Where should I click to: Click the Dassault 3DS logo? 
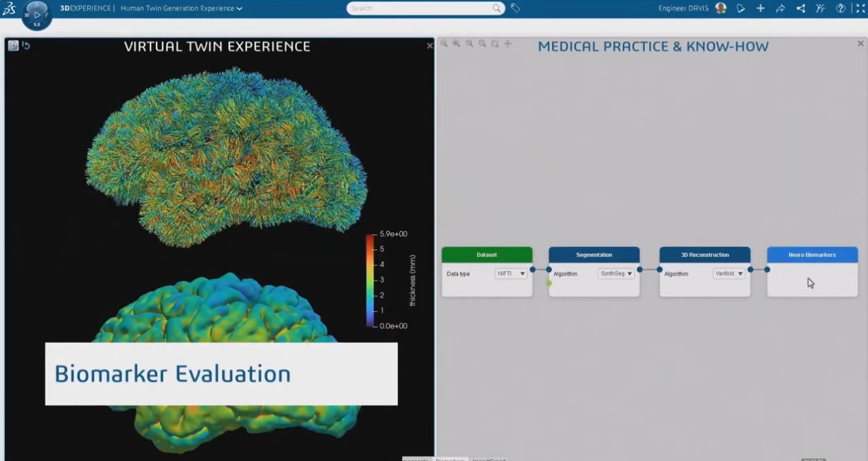10,8
